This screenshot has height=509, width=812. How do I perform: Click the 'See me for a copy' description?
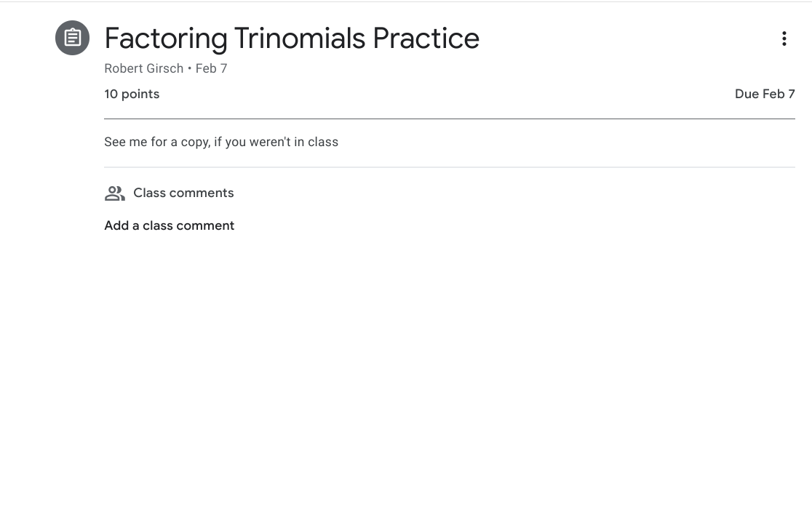tap(221, 142)
